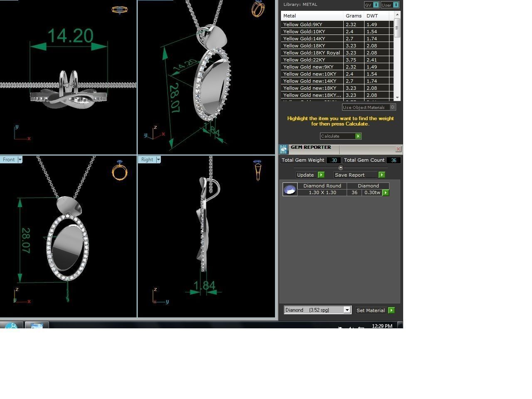The image size is (532, 399).
Task: Open the Front viewport dropdown arrow
Action: (20, 160)
